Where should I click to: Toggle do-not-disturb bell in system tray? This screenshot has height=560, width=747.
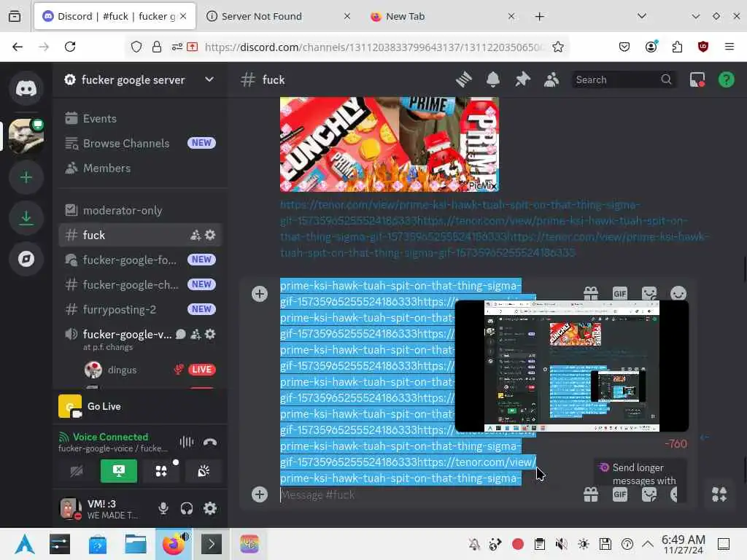pyautogui.click(x=474, y=544)
